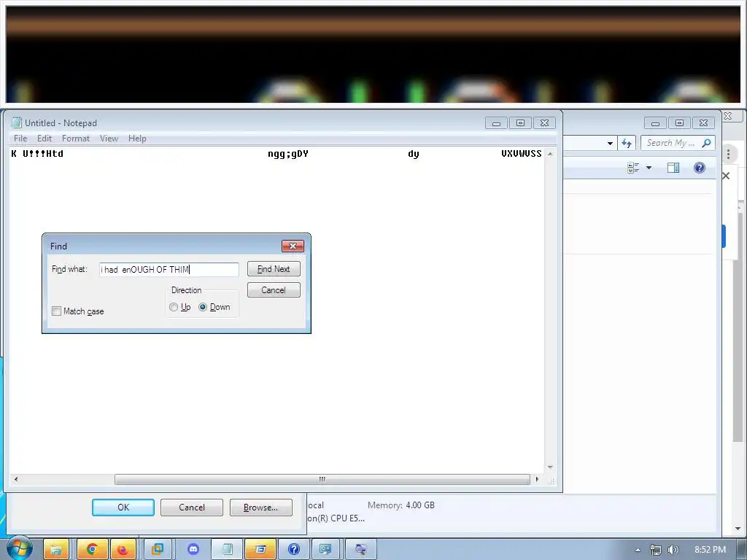Click the left arrow of horizontal scrollbar
Screen dimensions: 747x560
pyautogui.click(x=16, y=479)
